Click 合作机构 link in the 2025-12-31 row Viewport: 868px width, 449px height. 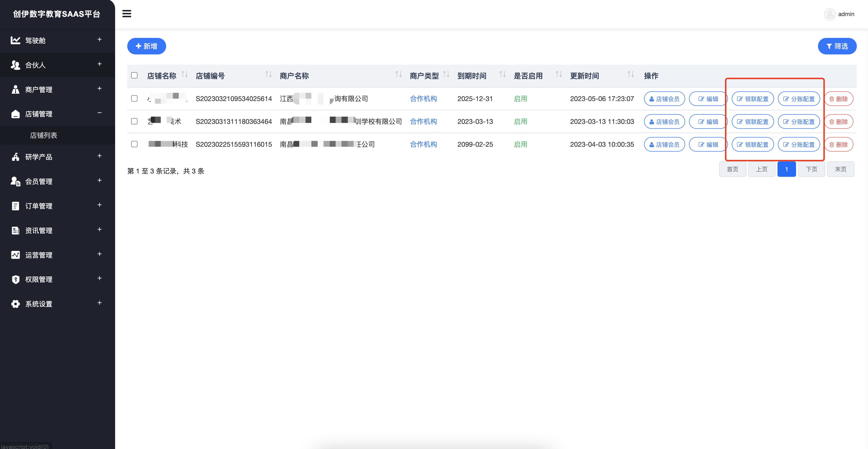(423, 99)
